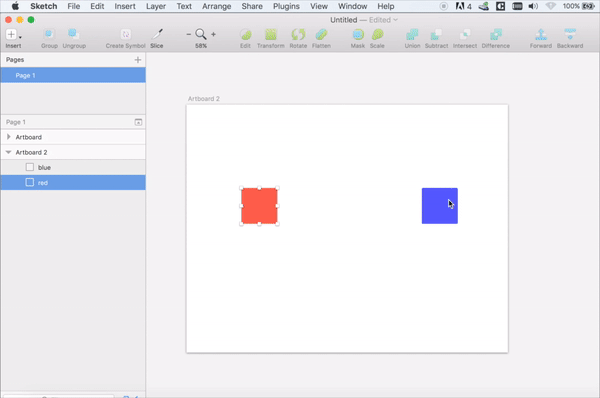Collapse the Artboard 2 layer group
The width and height of the screenshot is (600, 398).
click(x=8, y=152)
